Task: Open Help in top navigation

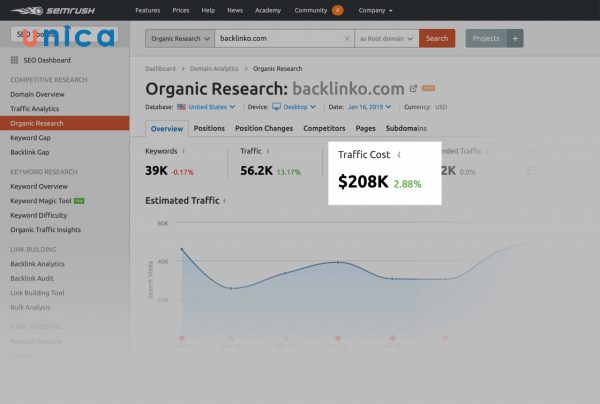Action: 208,10
